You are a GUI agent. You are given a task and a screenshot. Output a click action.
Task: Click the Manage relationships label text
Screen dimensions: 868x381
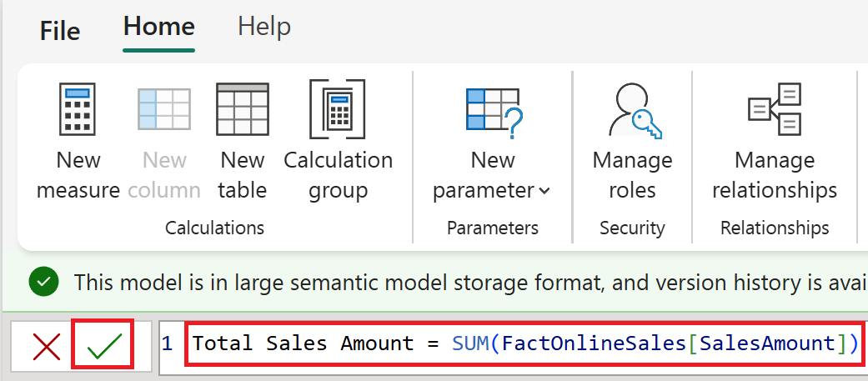[x=774, y=175]
